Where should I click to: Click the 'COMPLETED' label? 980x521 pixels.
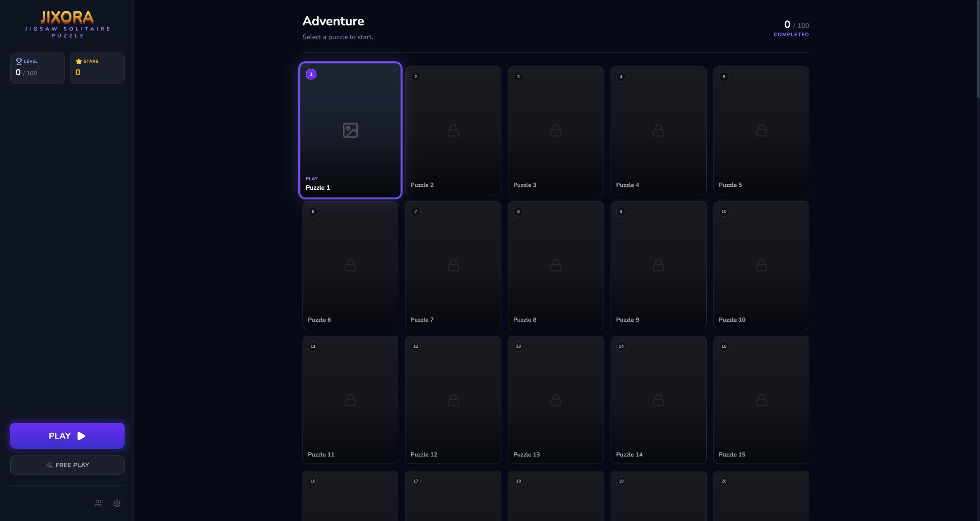click(791, 35)
